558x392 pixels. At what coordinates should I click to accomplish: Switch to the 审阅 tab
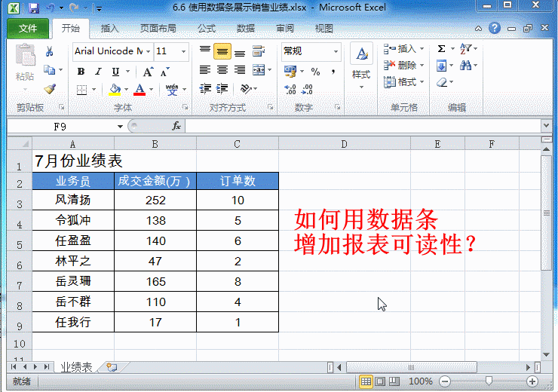(x=285, y=29)
